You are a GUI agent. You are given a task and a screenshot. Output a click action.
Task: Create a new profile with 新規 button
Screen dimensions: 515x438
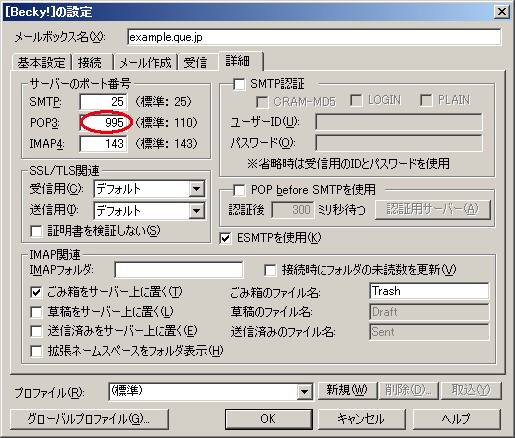pos(347,390)
